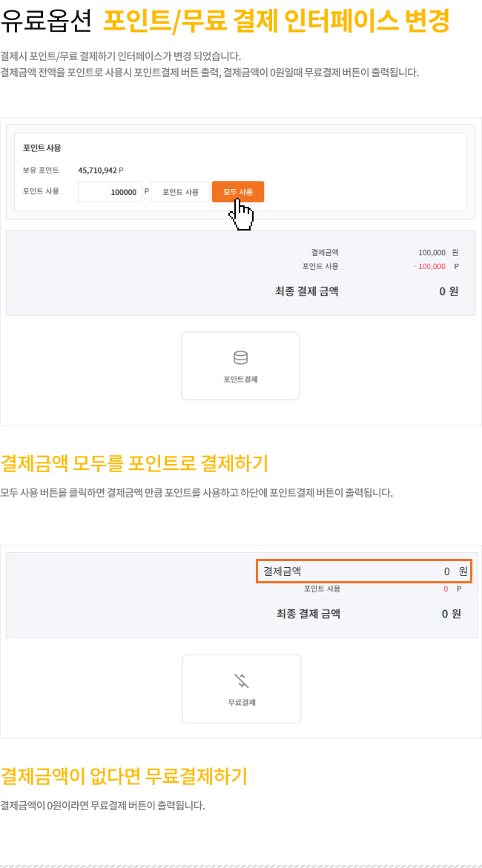This screenshot has height=868, width=482.
Task: Select the 포인트결제 button label
Action: 240,380
